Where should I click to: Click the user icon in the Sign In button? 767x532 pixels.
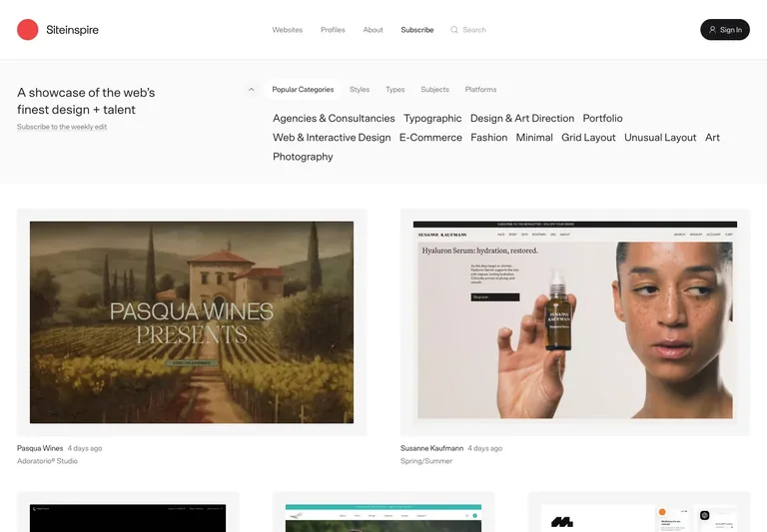713,30
